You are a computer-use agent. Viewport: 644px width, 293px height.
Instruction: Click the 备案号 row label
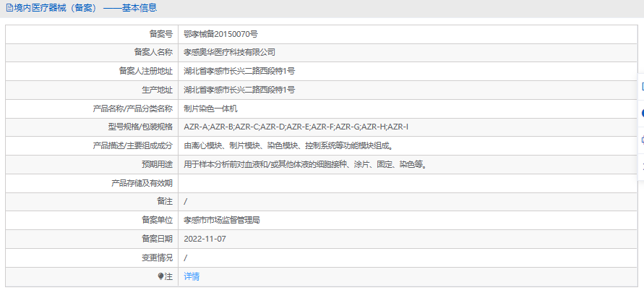coord(160,34)
